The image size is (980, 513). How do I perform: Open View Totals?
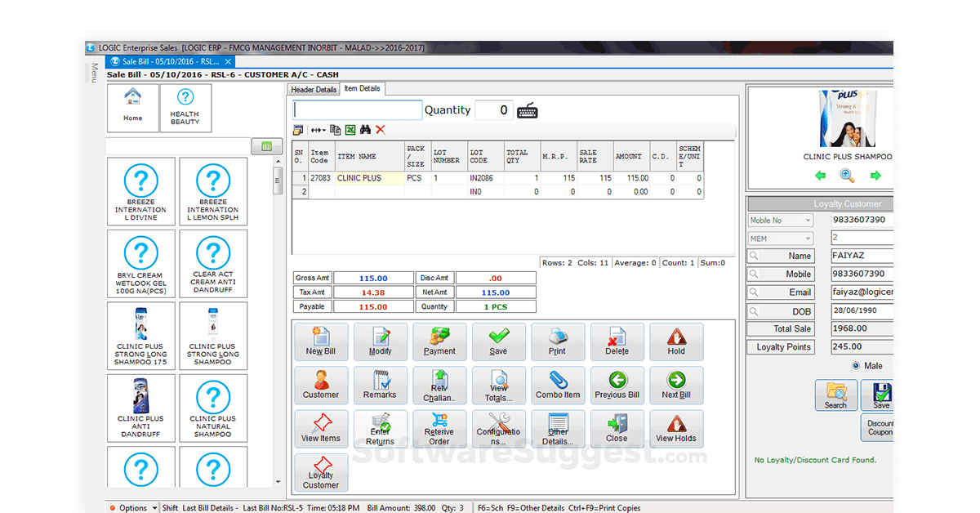click(x=498, y=386)
